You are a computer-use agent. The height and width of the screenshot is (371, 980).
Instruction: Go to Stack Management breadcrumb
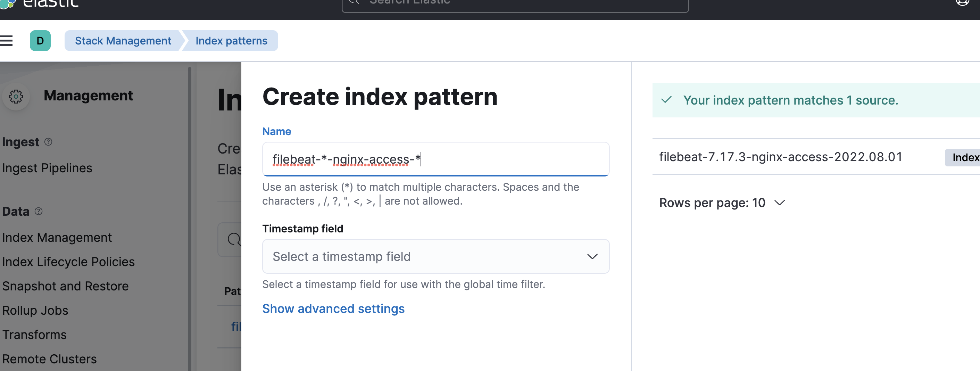point(123,41)
